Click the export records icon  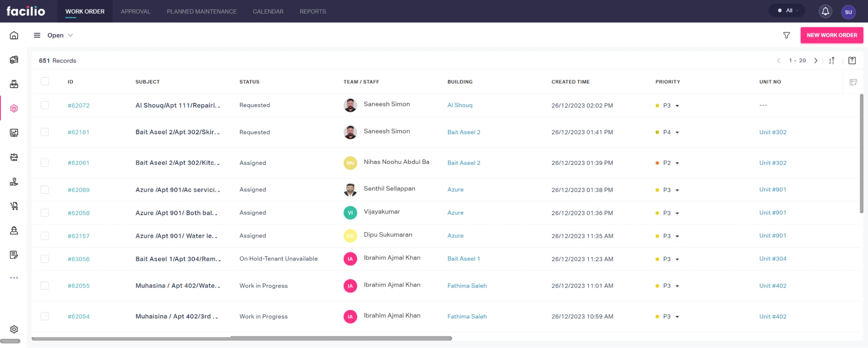pos(852,61)
